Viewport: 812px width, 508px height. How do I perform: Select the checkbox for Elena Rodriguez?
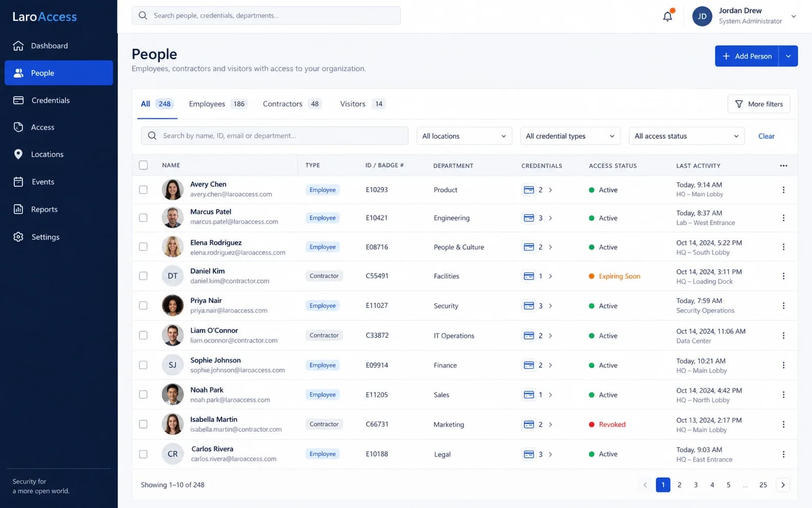[143, 247]
